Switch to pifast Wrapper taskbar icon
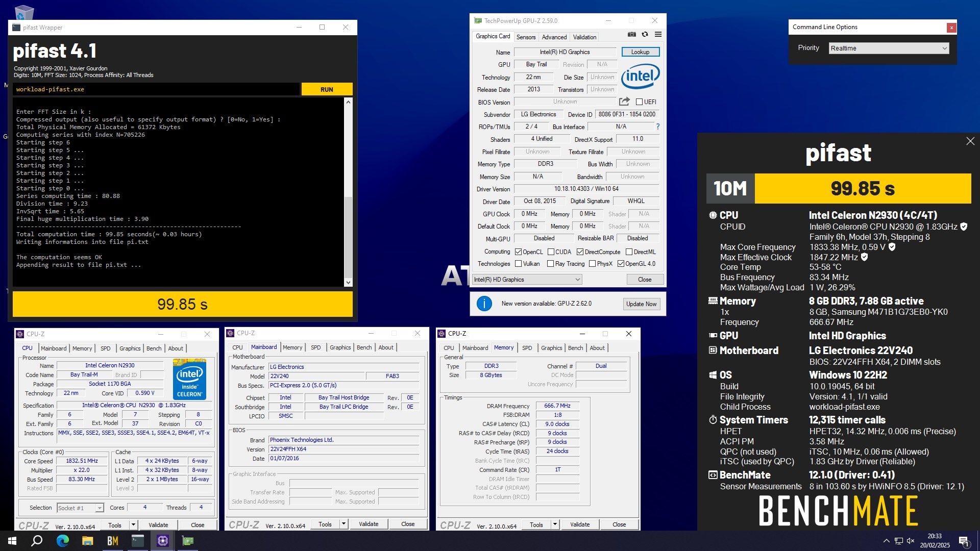 (138, 541)
